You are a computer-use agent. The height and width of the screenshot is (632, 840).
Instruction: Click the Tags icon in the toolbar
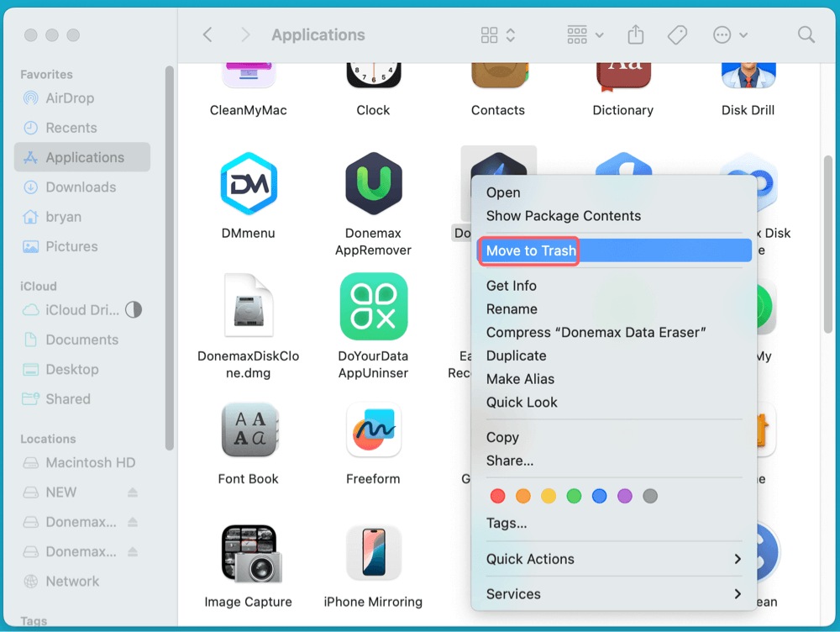[x=677, y=34]
